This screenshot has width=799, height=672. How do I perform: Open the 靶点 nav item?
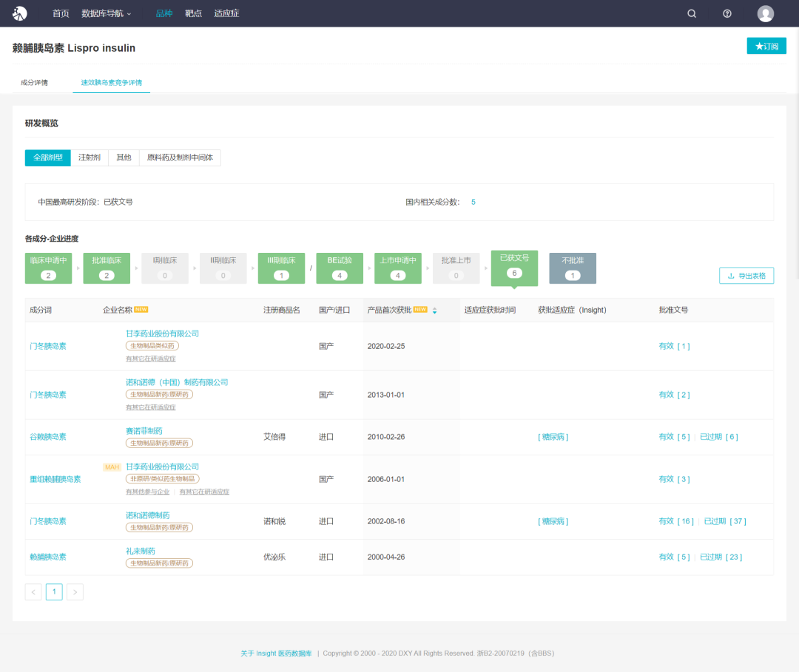[x=193, y=14]
